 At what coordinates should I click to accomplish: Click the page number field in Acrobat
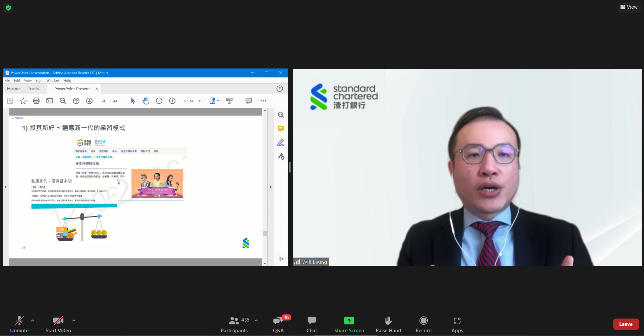click(x=103, y=101)
